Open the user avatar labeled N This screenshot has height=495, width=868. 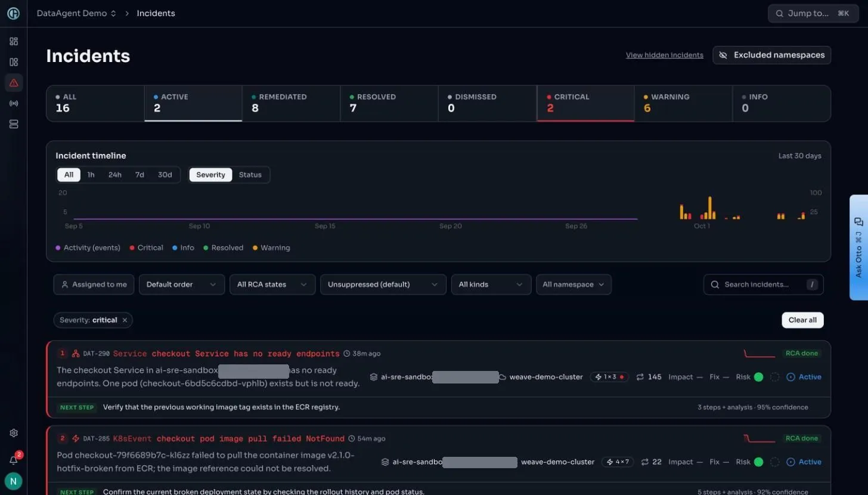(x=13, y=481)
